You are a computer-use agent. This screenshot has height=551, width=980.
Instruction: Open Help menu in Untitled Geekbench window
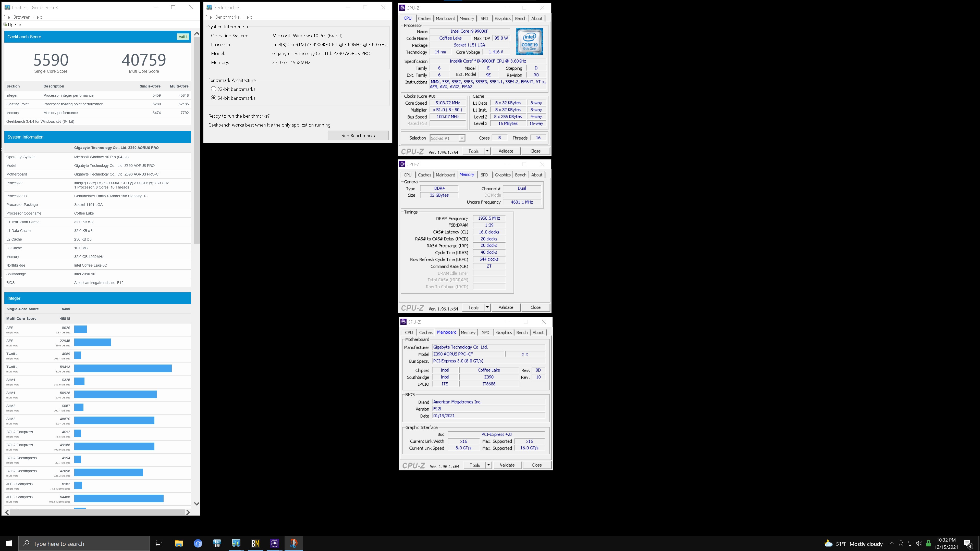(x=38, y=17)
